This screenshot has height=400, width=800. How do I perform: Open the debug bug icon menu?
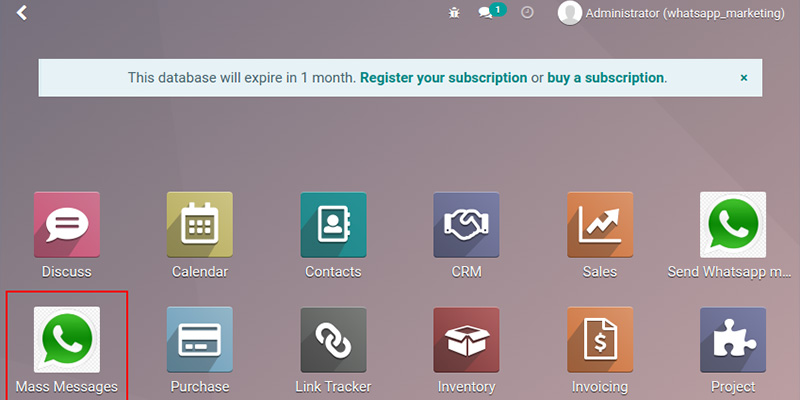coord(454,13)
